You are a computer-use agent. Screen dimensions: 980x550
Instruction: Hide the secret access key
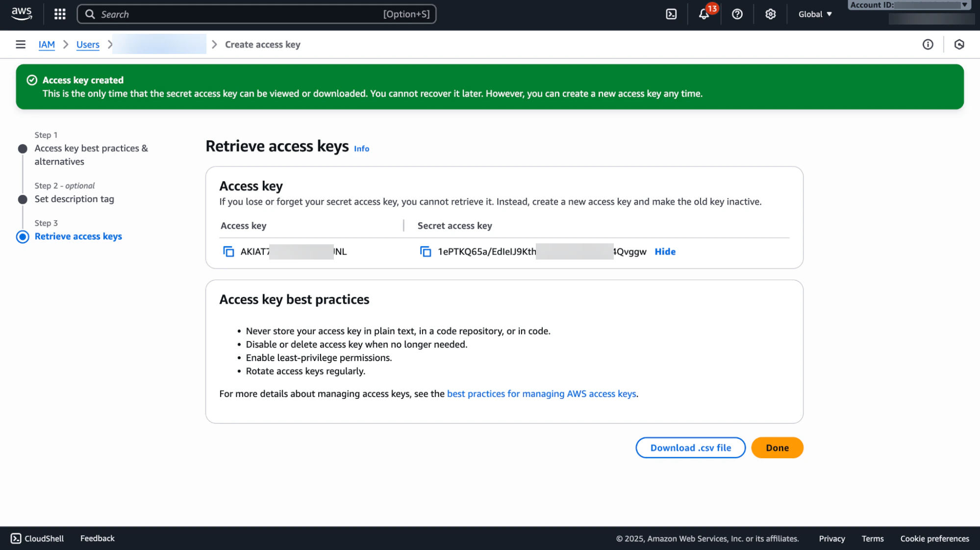(664, 251)
